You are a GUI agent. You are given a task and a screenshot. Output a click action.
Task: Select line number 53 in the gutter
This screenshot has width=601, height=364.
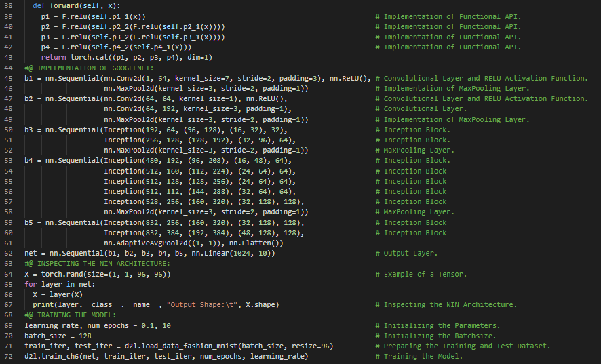(9, 161)
